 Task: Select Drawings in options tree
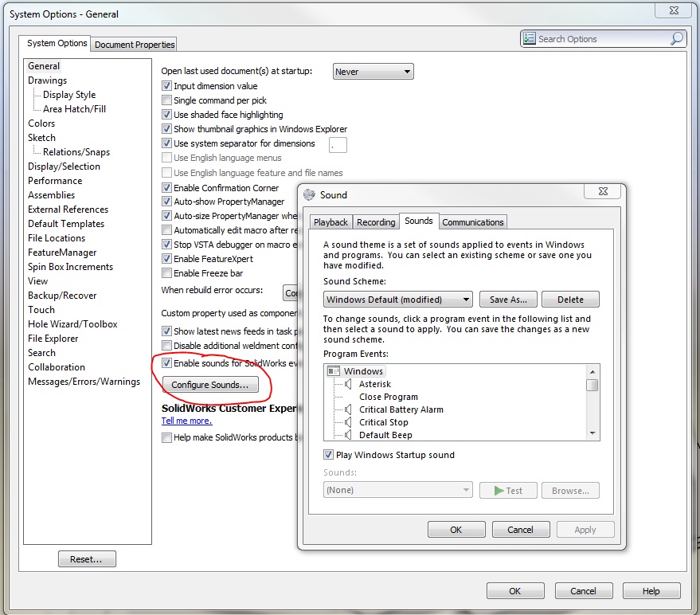tap(47, 80)
